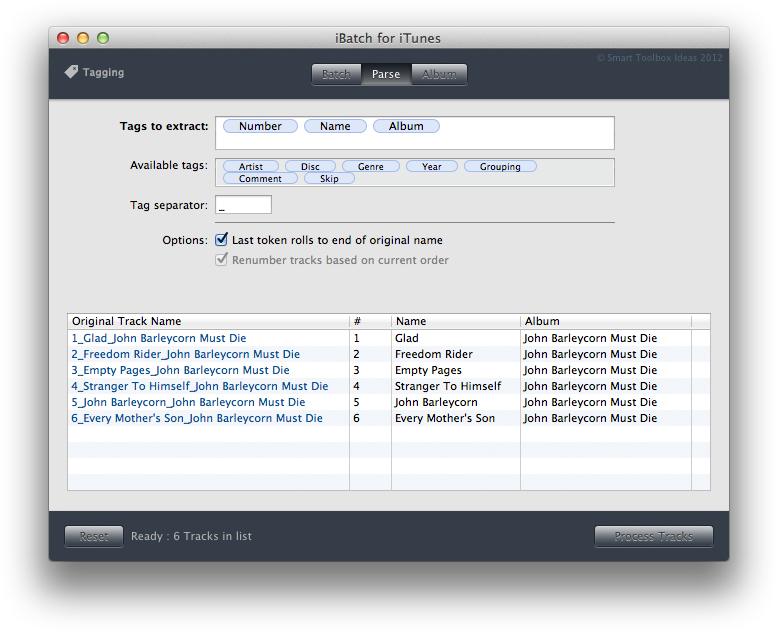Image resolution: width=778 pixels, height=632 pixels.
Task: Click the Freedom Rider name cell
Action: [455, 354]
